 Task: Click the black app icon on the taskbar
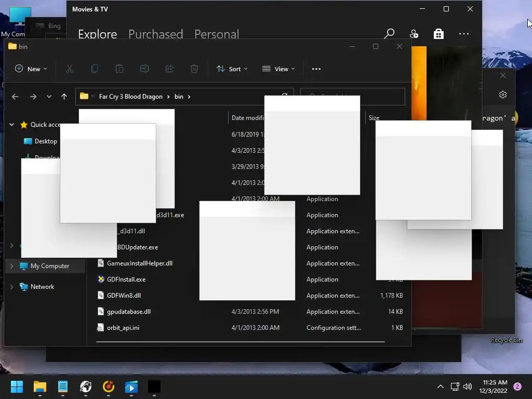coord(154,387)
